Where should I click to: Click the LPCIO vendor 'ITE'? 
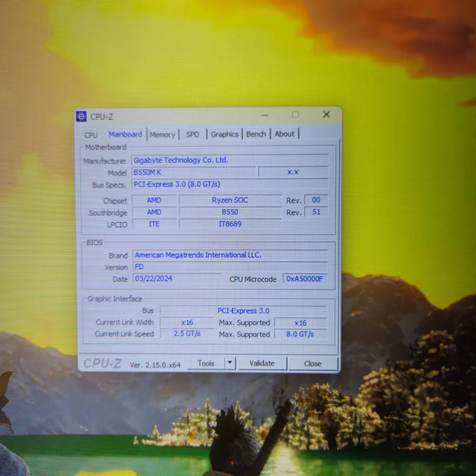pos(154,224)
